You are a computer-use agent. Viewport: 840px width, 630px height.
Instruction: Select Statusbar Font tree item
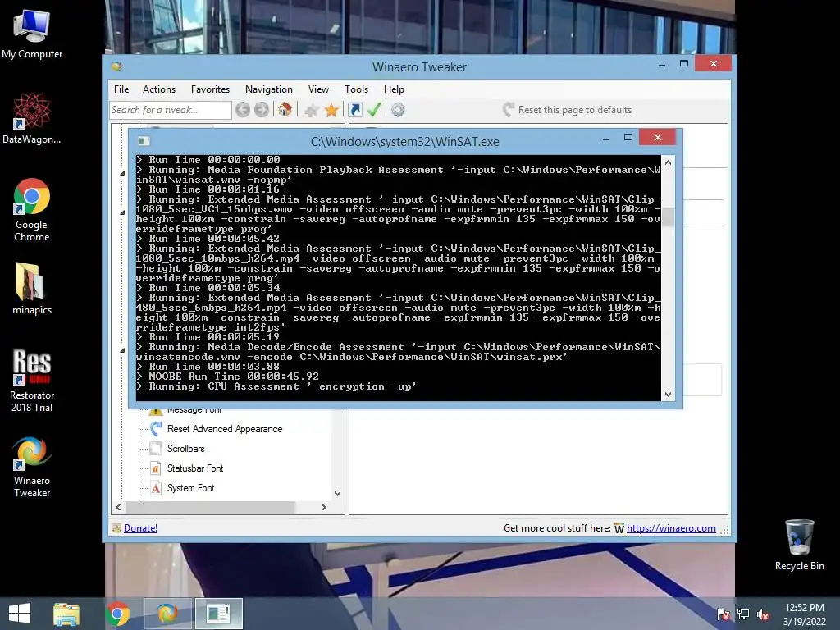pyautogui.click(x=195, y=468)
